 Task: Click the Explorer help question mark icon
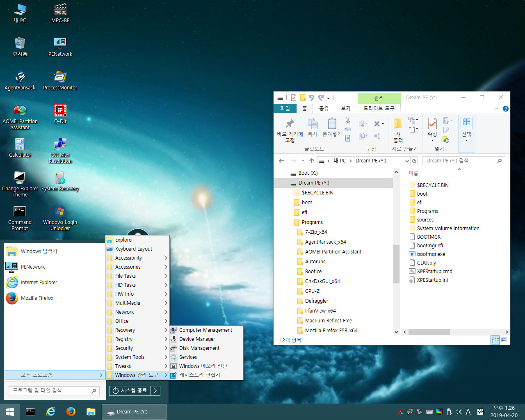(505, 109)
